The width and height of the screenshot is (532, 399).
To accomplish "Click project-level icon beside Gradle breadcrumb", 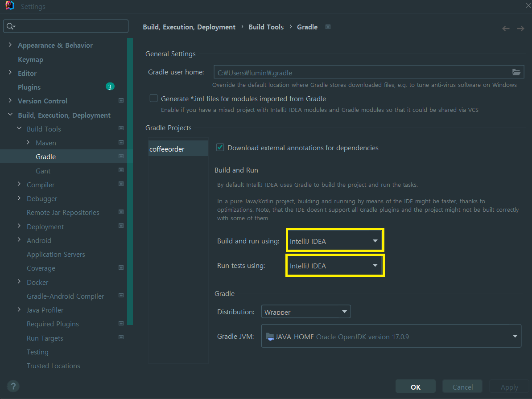I will (x=328, y=27).
